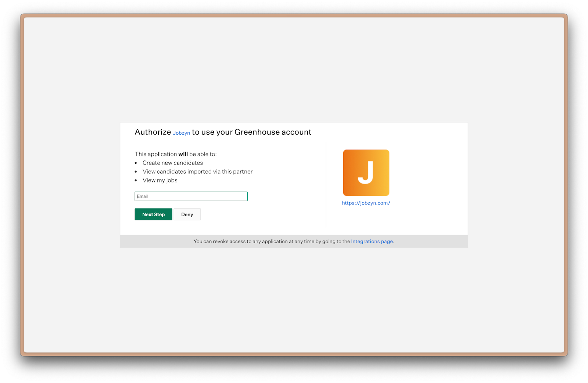Click the orange Jobzyn J logo
Viewport: 588px width, 383px height.
tap(366, 173)
